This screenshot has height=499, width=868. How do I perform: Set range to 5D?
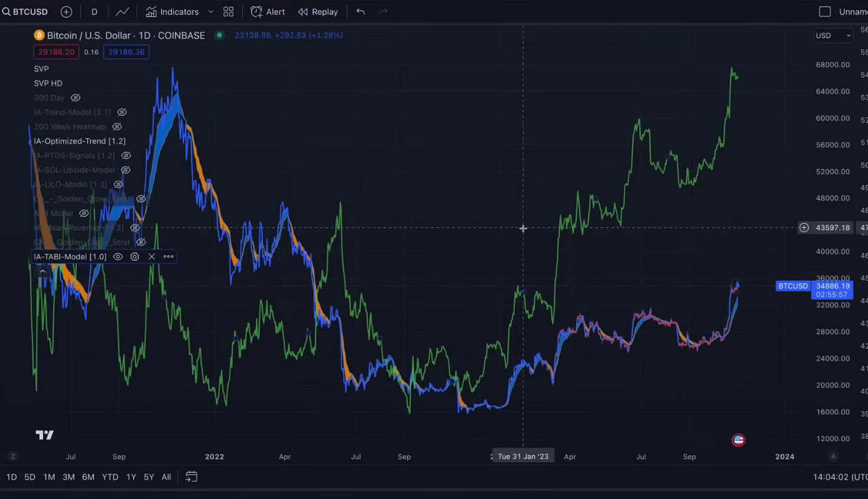(x=30, y=477)
